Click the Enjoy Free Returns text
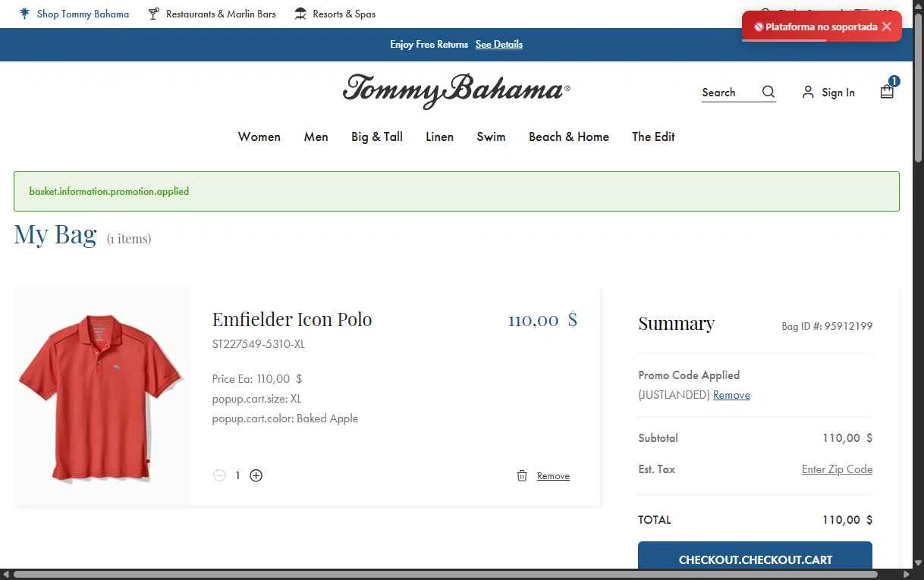The width and height of the screenshot is (924, 580). click(429, 44)
